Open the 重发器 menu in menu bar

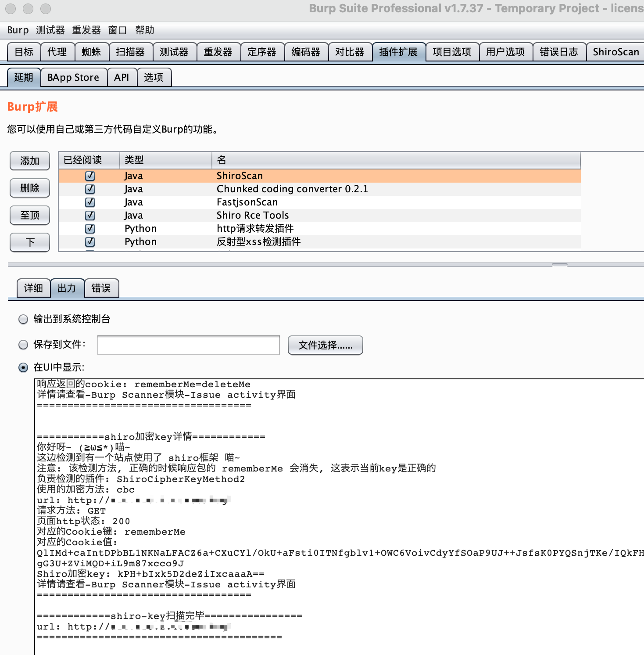(x=86, y=30)
